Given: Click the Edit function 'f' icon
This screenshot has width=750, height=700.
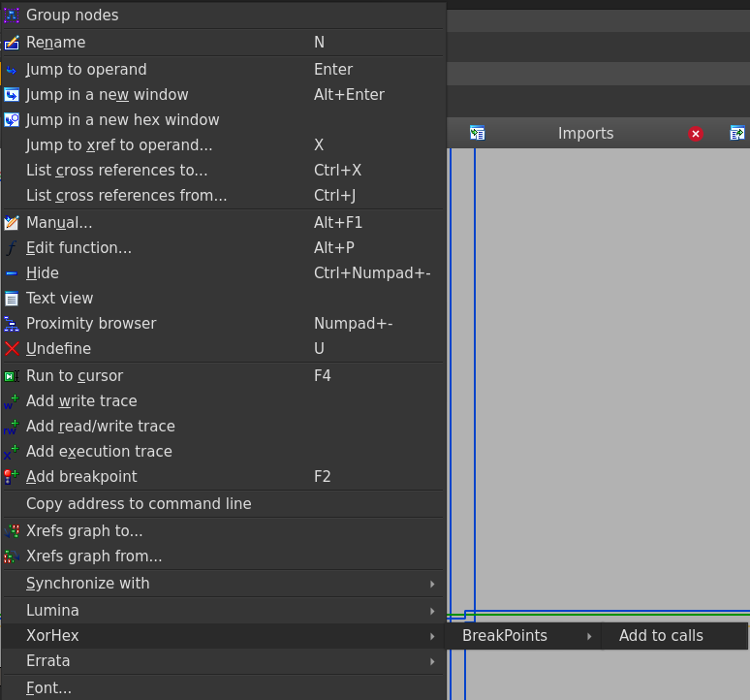Looking at the screenshot, I should point(12,248).
